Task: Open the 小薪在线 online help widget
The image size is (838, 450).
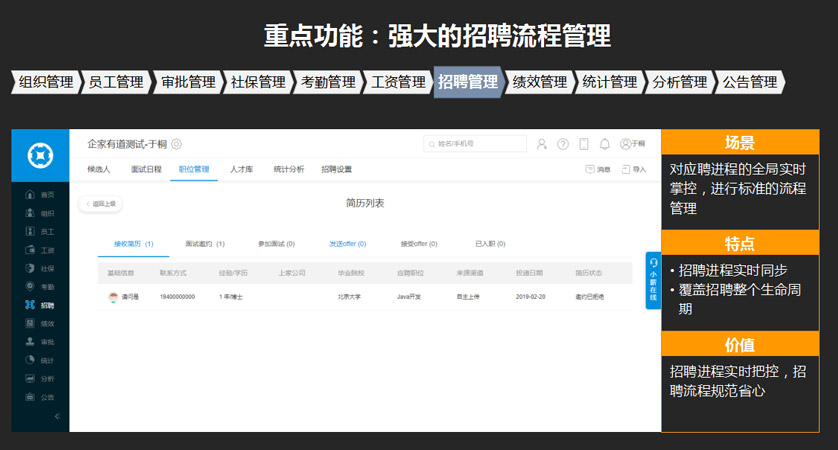Action: coord(653,280)
